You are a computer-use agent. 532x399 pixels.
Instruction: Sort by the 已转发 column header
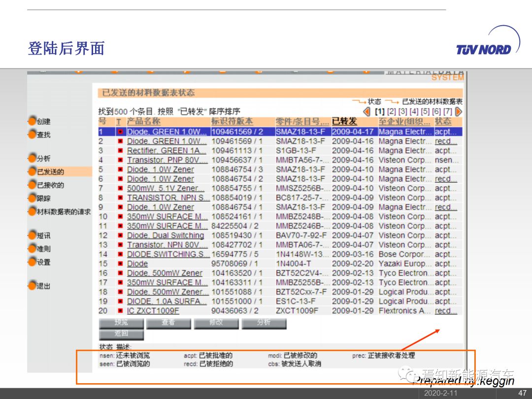tap(344, 121)
